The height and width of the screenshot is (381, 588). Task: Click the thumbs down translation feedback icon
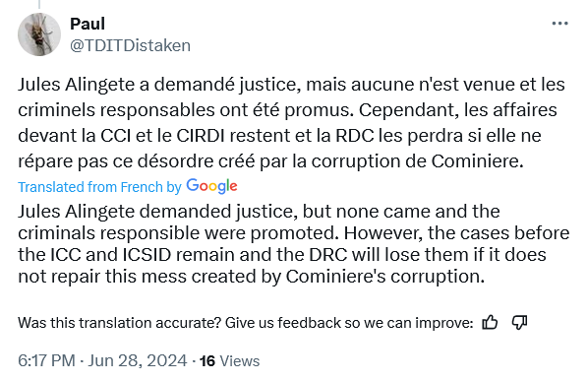pos(519,323)
